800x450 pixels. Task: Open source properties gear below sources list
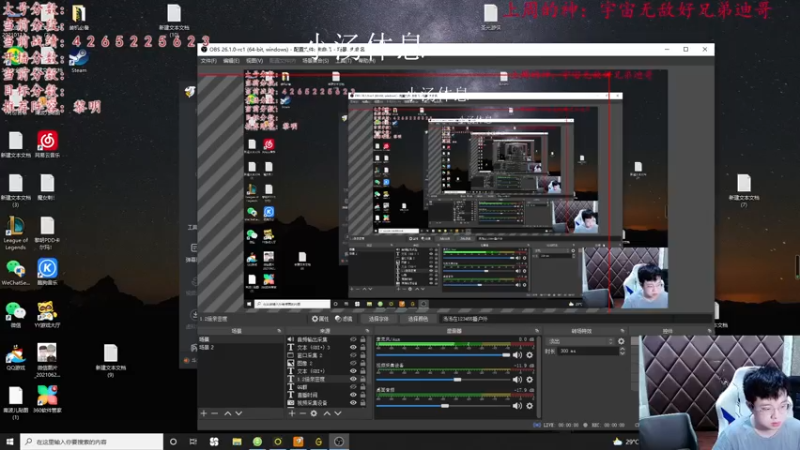tap(314, 413)
